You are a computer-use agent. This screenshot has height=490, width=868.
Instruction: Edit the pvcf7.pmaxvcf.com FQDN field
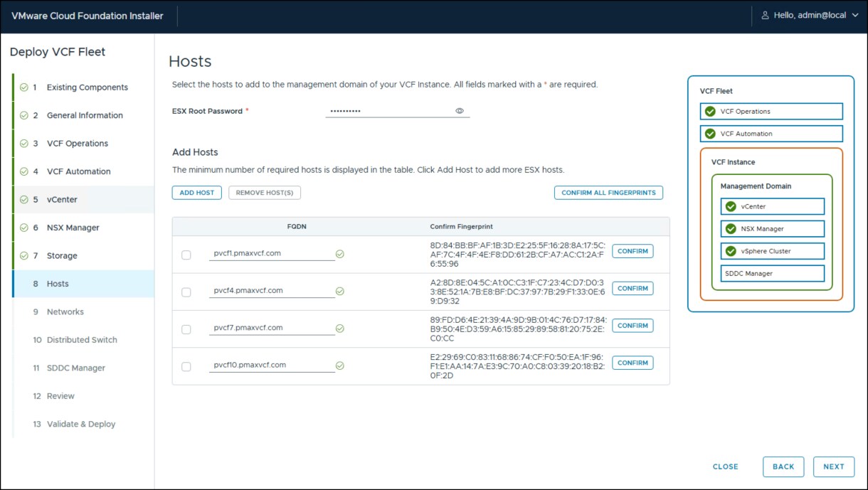tap(272, 328)
